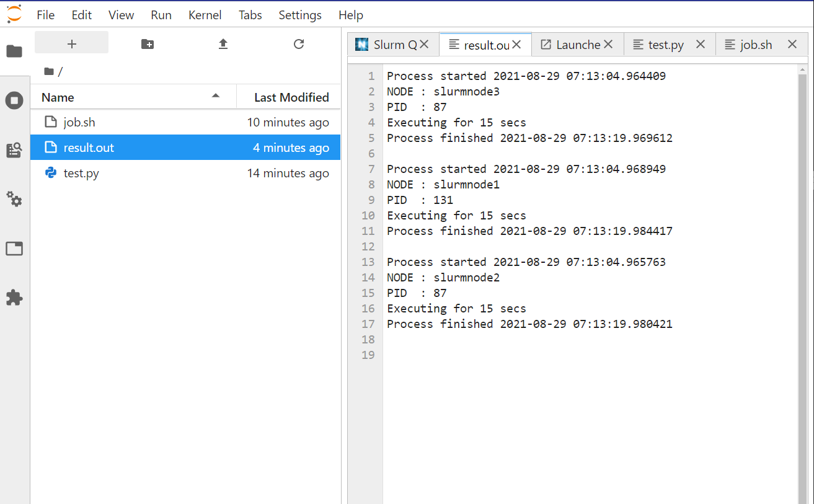The width and height of the screenshot is (814, 504).
Task: Toggle the Name column sort arrow
Action: (x=215, y=97)
